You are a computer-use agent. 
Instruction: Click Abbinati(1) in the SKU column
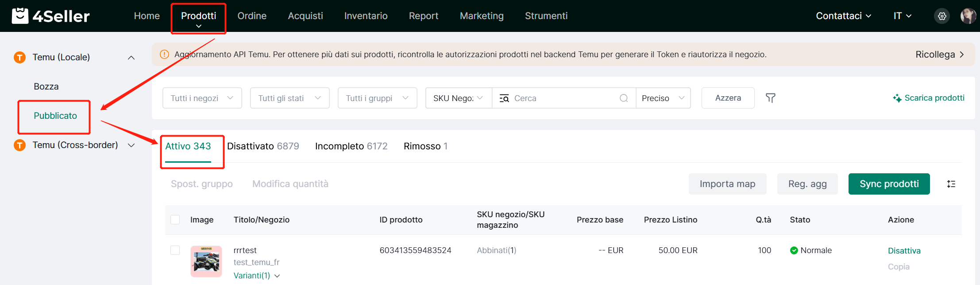[497, 250]
